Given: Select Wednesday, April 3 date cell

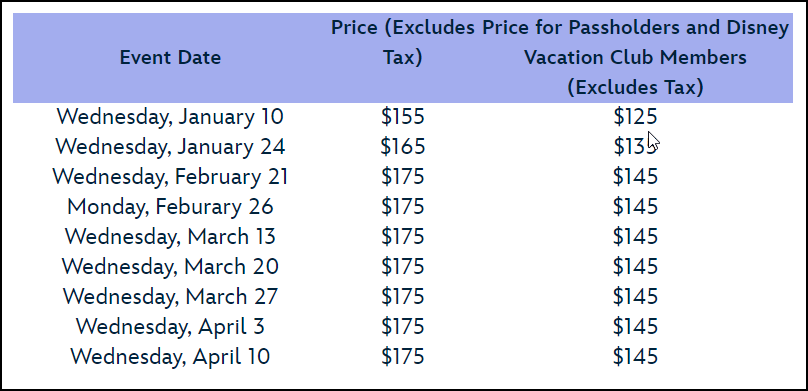Looking at the screenshot, I should pos(170,326).
